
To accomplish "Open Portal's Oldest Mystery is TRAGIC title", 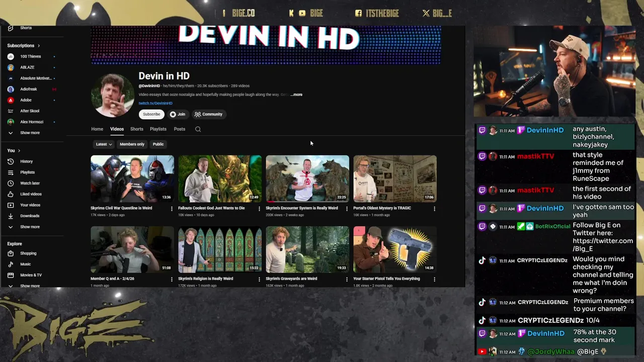I will (382, 208).
